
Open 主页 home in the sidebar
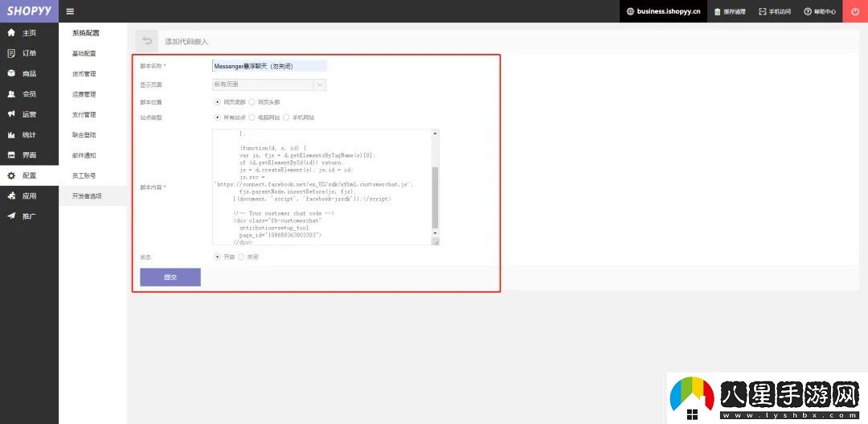click(x=29, y=33)
